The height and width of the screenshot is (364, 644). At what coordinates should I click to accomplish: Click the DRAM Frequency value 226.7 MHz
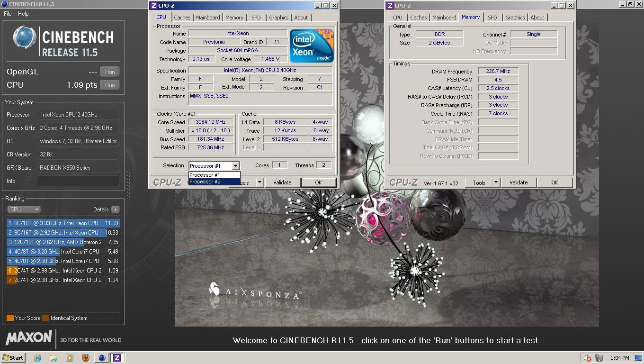[498, 71]
